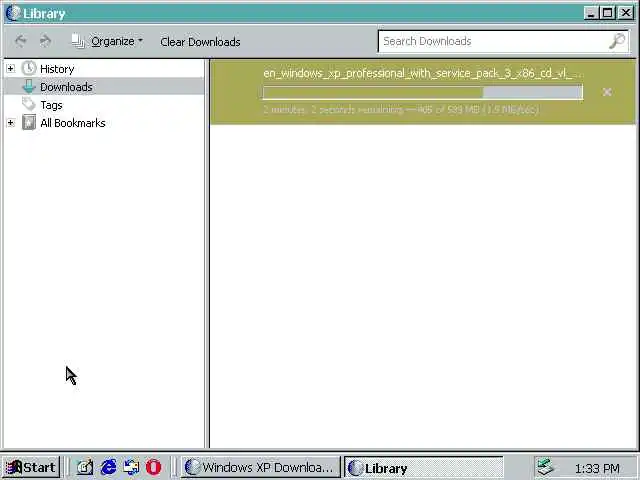This screenshot has height=480, width=640.
Task: Maximize the Library window
Action: pyautogui.click(x=608, y=13)
